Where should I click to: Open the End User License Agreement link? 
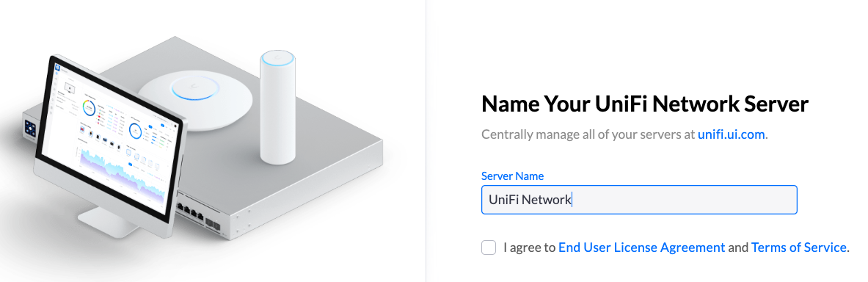tap(641, 247)
